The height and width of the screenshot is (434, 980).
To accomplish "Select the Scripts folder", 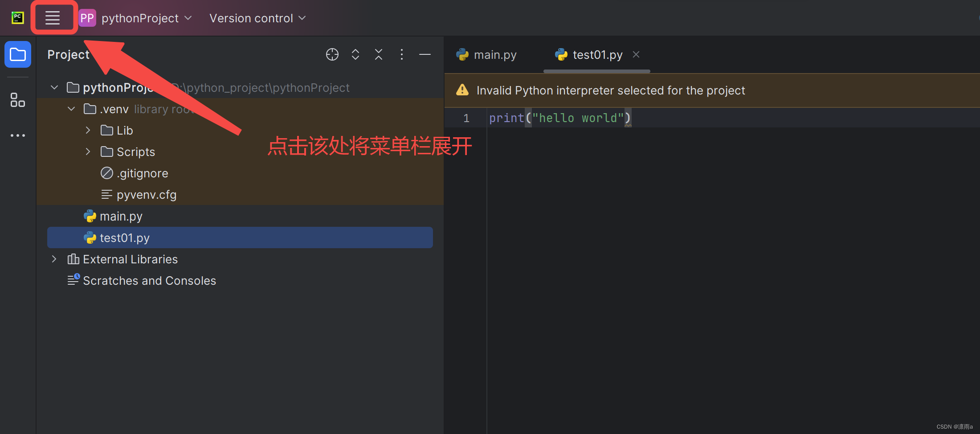I will point(240,151).
